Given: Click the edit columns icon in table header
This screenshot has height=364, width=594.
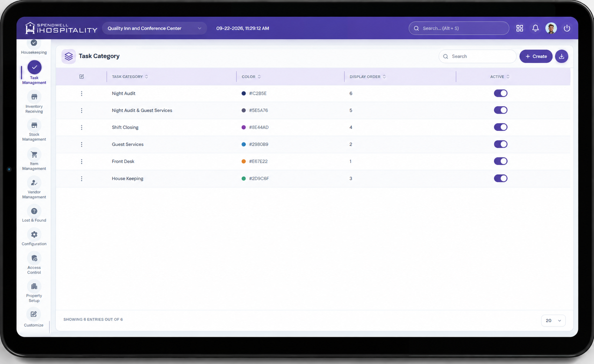Looking at the screenshot, I should coord(82,77).
